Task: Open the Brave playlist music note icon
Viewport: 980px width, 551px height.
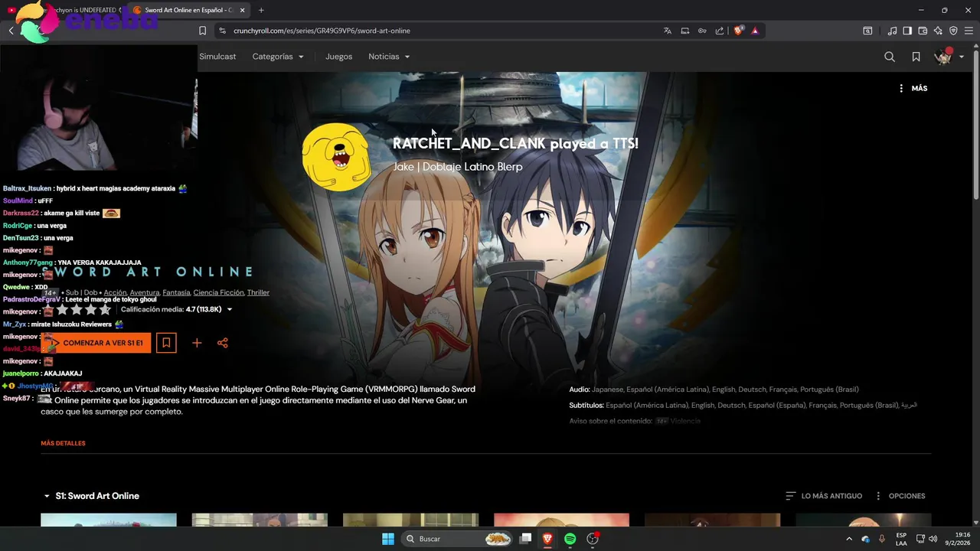Action: coord(893,31)
